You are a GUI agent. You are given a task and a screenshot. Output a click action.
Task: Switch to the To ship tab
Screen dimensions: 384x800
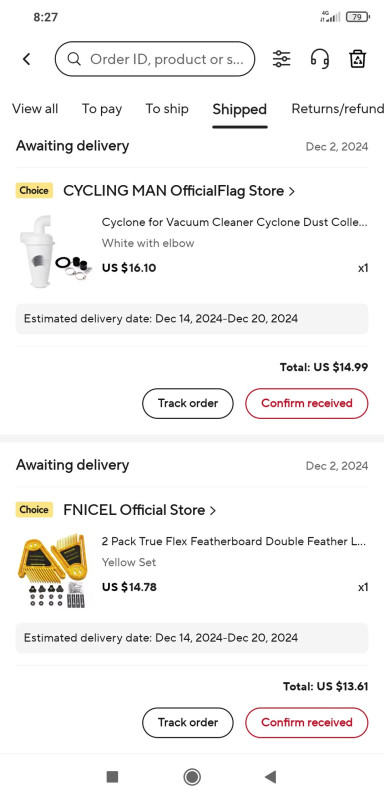click(x=167, y=109)
